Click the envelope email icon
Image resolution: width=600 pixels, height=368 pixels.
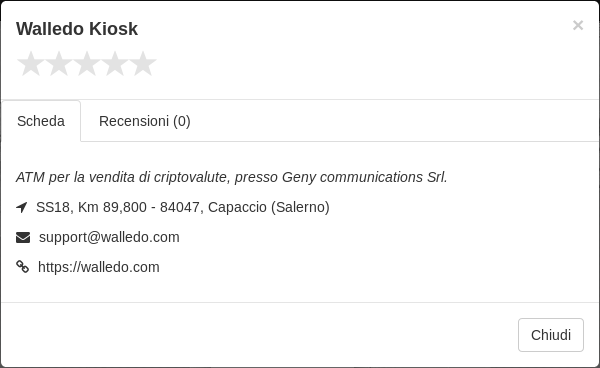point(23,238)
